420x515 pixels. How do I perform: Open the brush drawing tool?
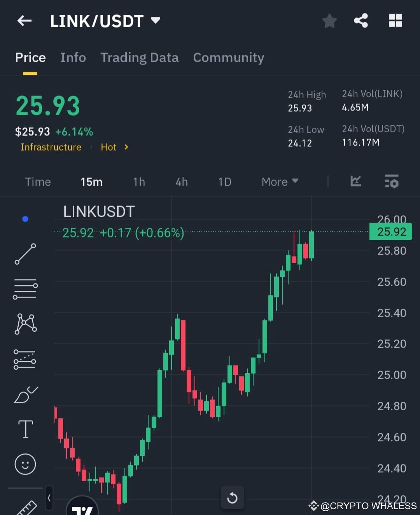click(25, 394)
